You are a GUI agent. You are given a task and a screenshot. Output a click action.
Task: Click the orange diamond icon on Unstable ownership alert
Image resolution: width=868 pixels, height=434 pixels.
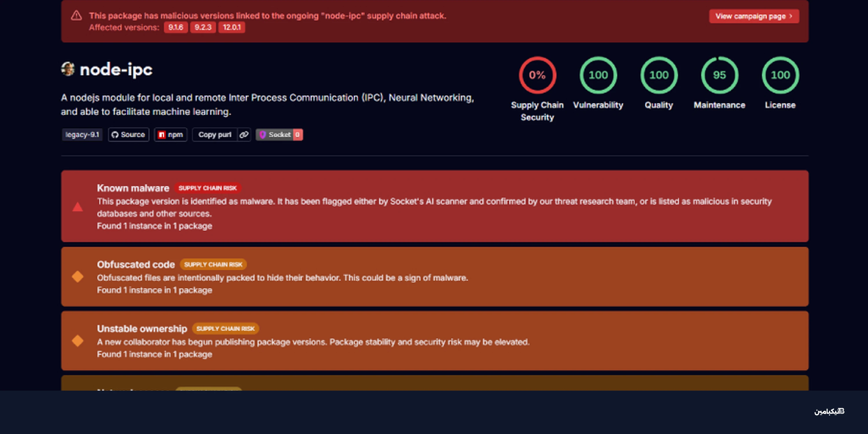pos(78,341)
